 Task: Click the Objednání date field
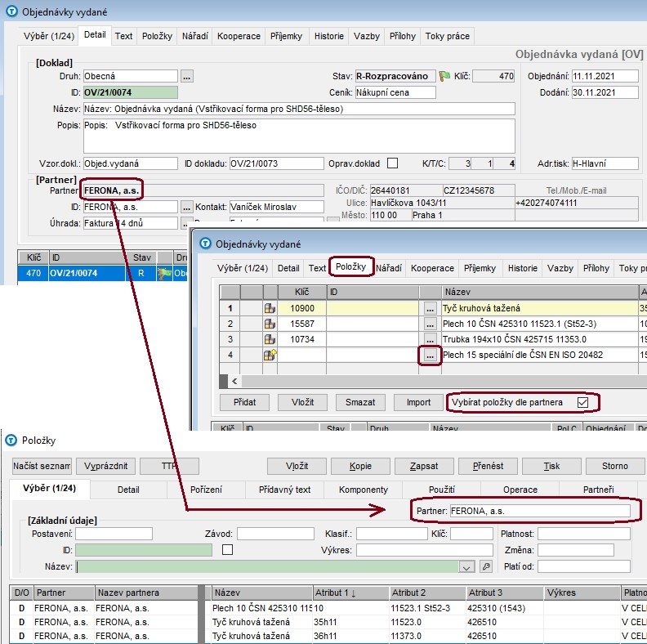pos(605,76)
